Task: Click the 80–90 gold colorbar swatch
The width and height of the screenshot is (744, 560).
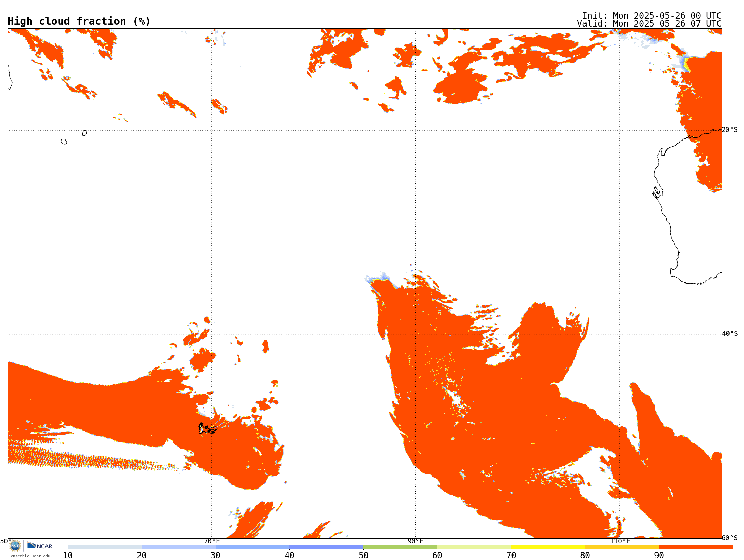Action: tap(622, 547)
